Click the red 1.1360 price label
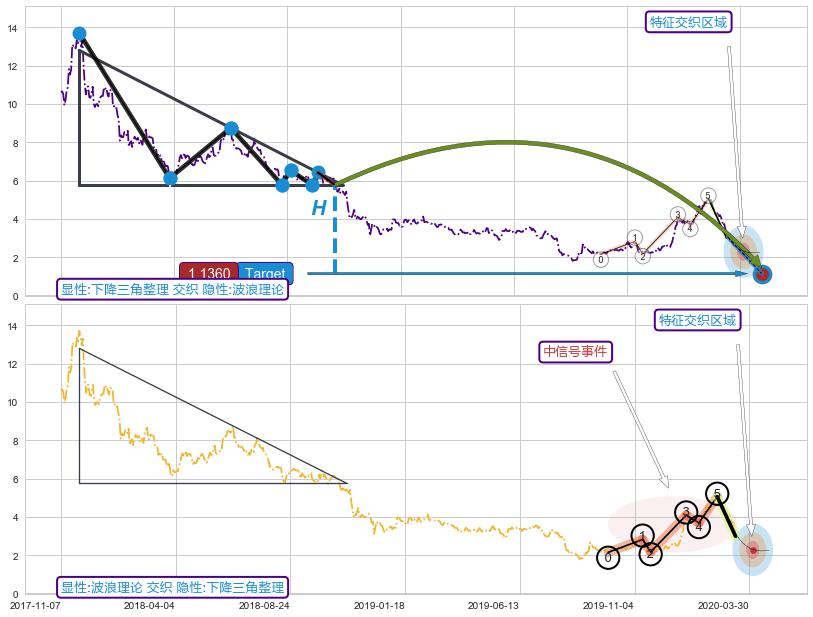This screenshot has height=617, width=813. (209, 274)
